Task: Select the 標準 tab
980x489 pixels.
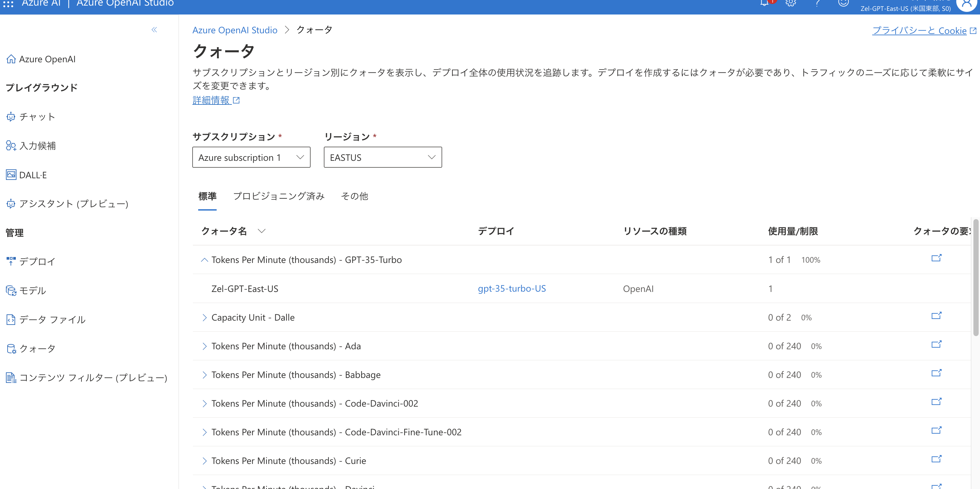Action: point(207,196)
